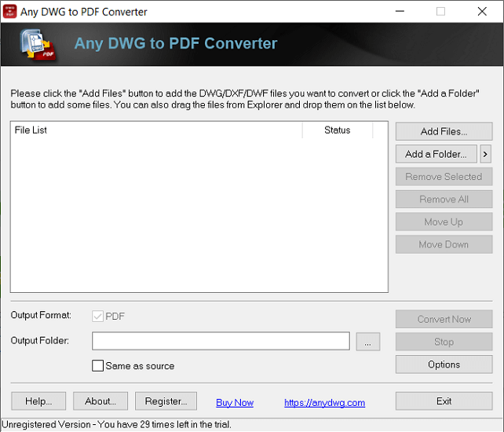Exit the application using the Exit button
The image size is (504, 432).
point(444,401)
